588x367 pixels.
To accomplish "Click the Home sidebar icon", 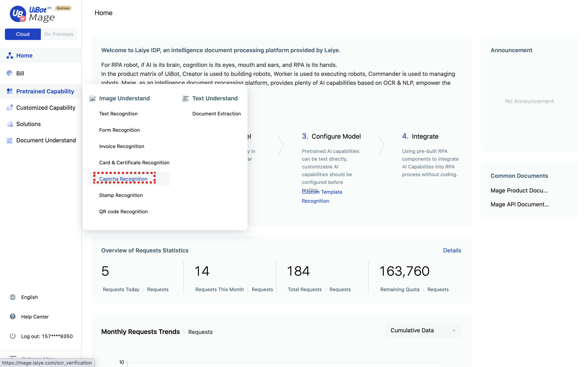I will [10, 55].
